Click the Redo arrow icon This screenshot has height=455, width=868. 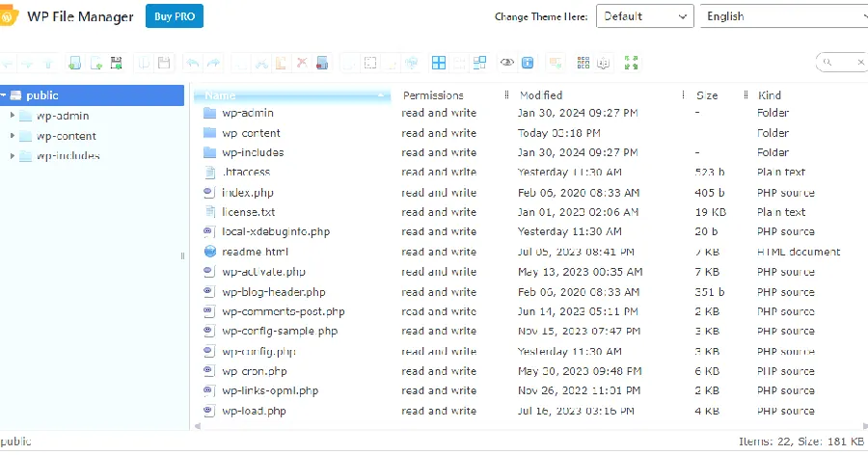tap(213, 63)
